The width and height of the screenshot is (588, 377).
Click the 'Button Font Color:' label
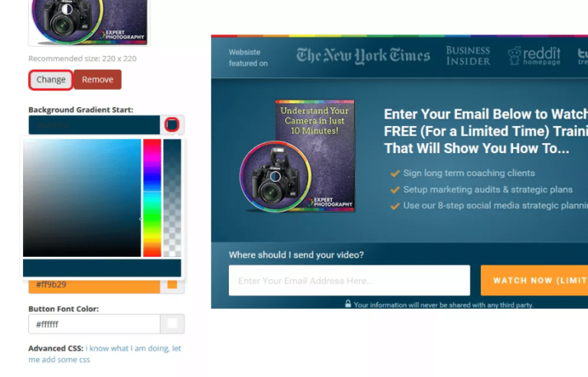(x=64, y=309)
